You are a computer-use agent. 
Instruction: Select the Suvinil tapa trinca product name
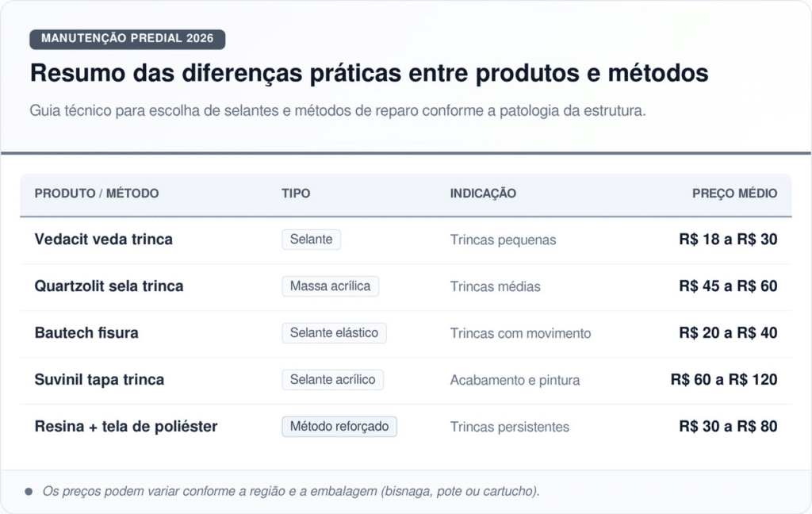pos(99,380)
